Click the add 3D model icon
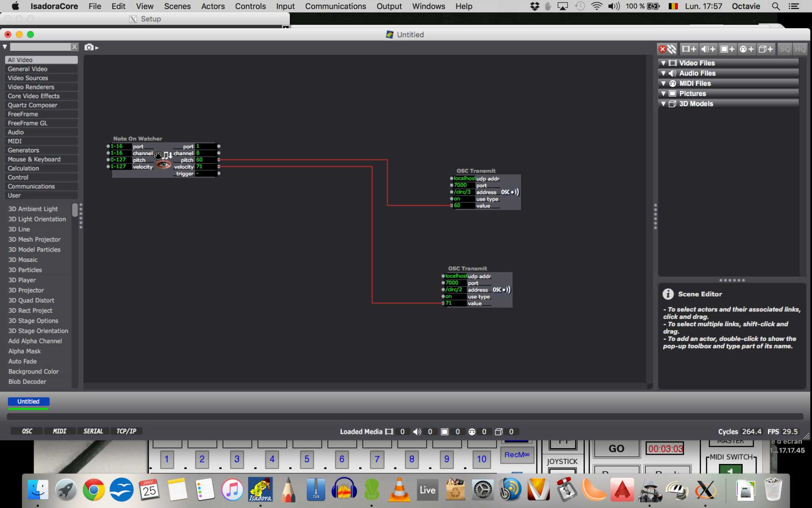The width and height of the screenshot is (812, 508). (766, 49)
